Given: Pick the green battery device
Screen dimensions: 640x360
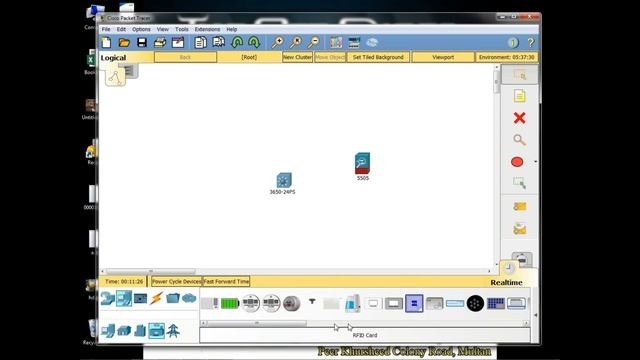Looking at the screenshot, I should pos(230,303).
